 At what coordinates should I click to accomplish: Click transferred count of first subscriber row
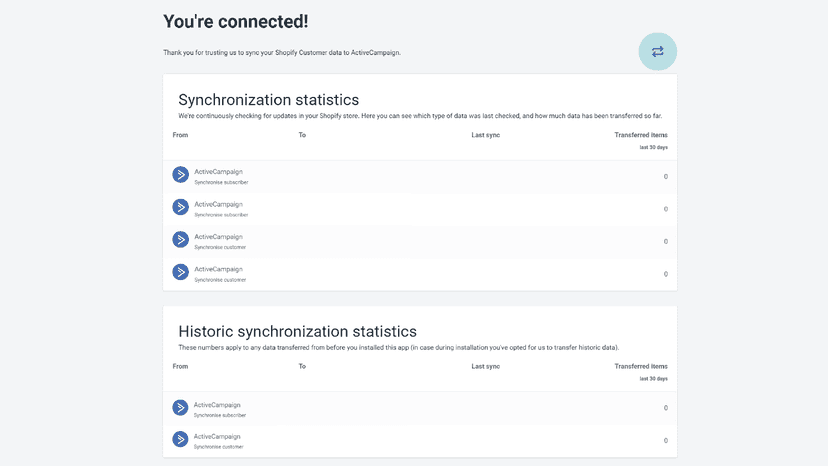pos(665,176)
